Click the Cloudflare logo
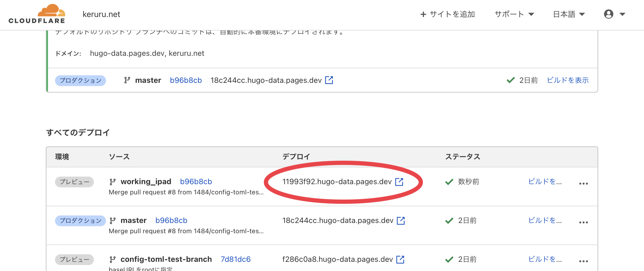Image resolution: width=644 pixels, height=271 pixels. [x=37, y=14]
